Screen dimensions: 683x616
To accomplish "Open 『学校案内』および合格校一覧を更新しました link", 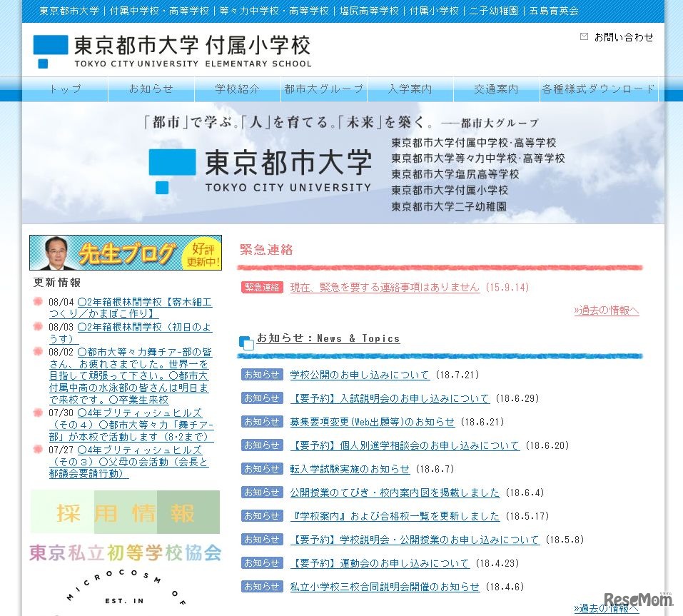I will (x=395, y=516).
